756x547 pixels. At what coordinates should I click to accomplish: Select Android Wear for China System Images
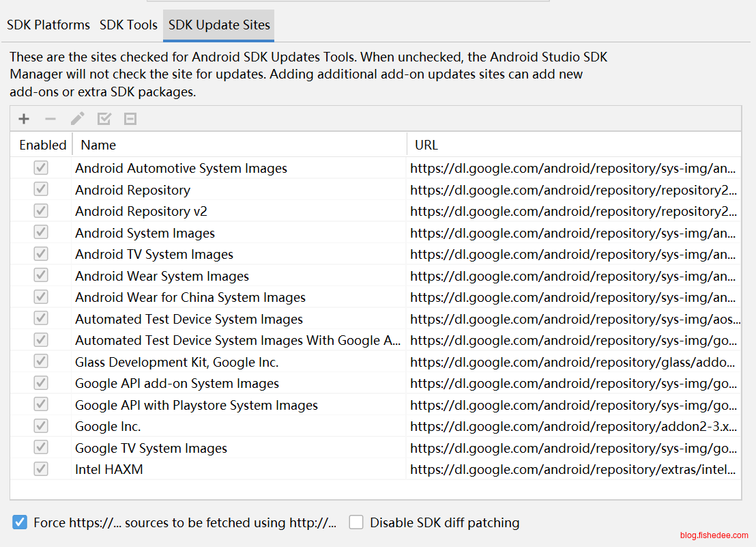tap(190, 297)
